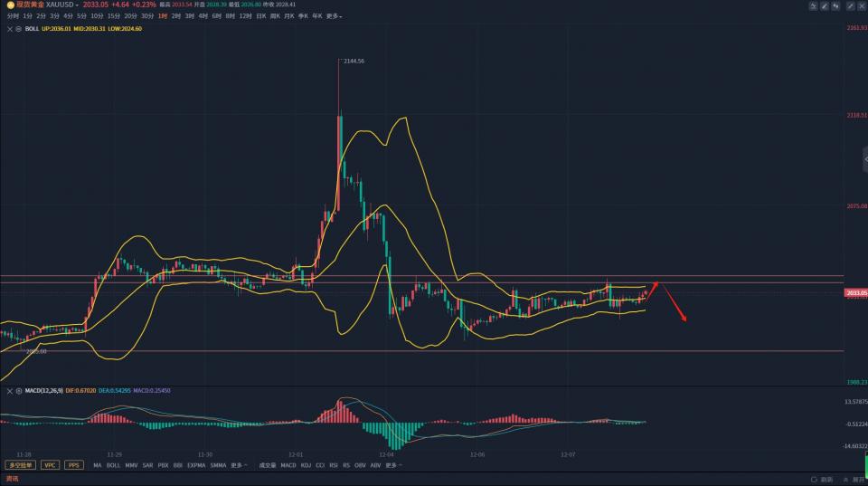Show the 成交量 volume sub-indicator
The height and width of the screenshot is (486, 868).
[268, 465]
